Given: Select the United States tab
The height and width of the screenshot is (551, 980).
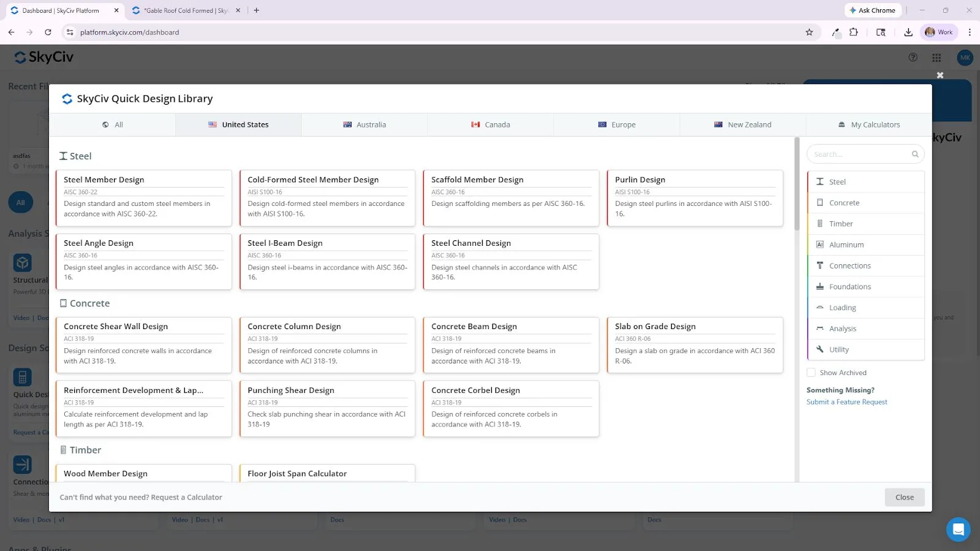Looking at the screenshot, I should coord(238,125).
